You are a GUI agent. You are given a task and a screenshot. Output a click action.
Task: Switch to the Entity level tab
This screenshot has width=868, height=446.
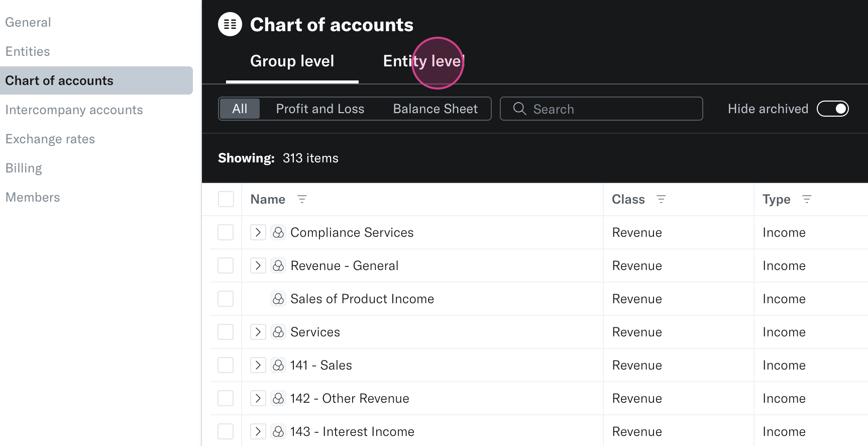click(423, 61)
